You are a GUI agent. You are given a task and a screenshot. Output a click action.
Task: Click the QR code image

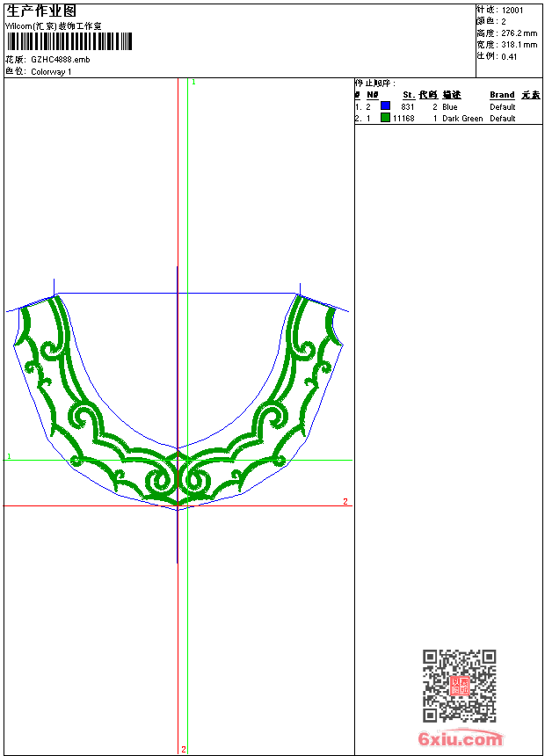click(459, 686)
